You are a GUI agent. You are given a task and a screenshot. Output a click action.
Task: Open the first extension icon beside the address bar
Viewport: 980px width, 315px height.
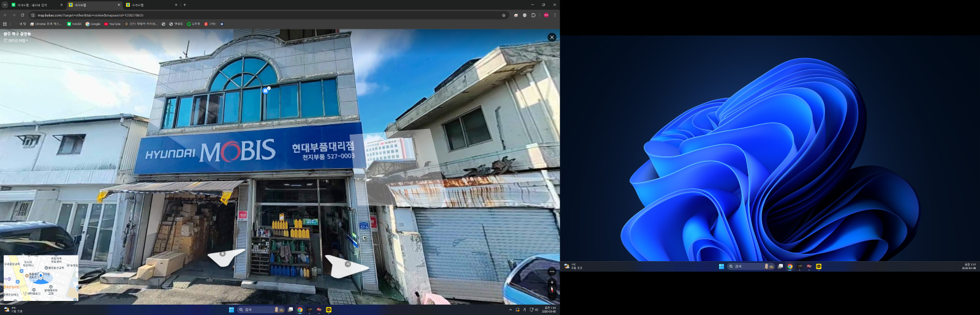click(516, 15)
